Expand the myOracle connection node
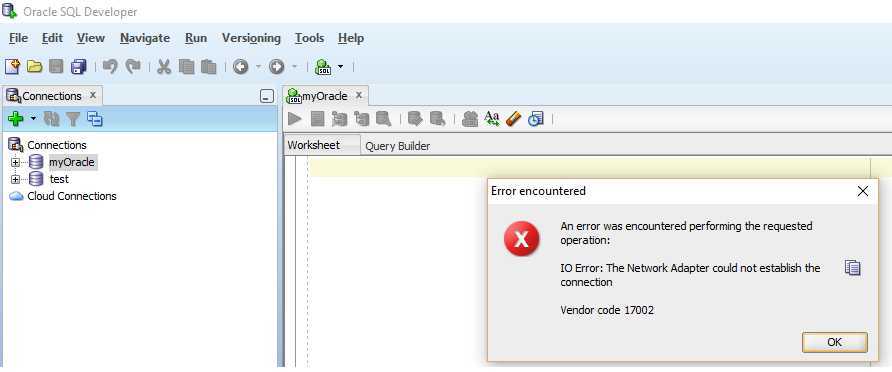 click(15, 163)
